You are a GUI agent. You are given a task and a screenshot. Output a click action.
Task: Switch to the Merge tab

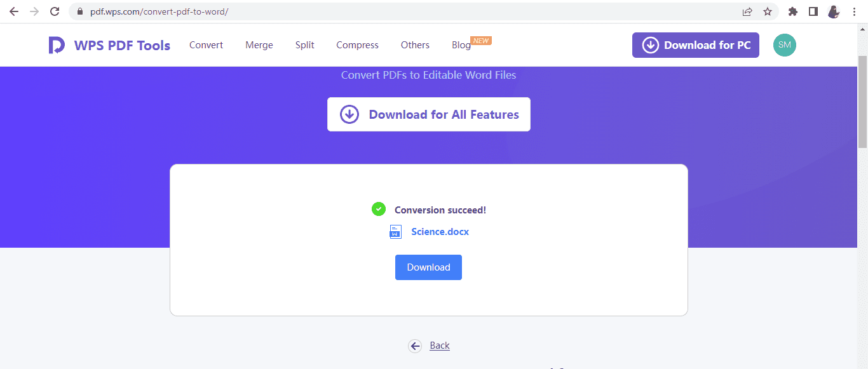pyautogui.click(x=259, y=44)
